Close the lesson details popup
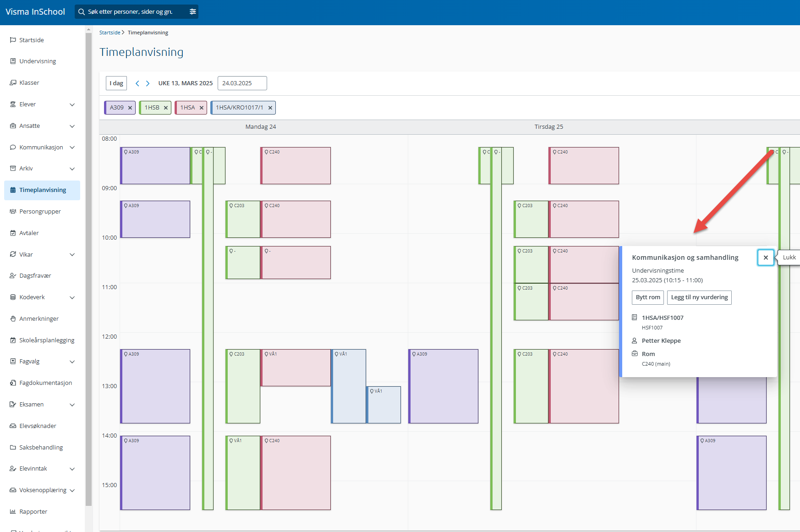The width and height of the screenshot is (800, 532). click(x=765, y=258)
